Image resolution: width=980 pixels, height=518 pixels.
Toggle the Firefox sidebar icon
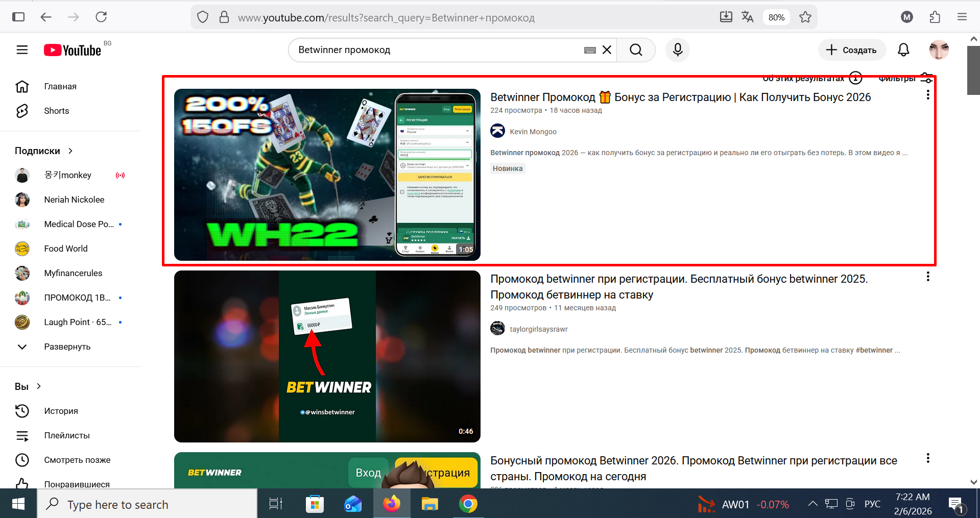[x=18, y=17]
